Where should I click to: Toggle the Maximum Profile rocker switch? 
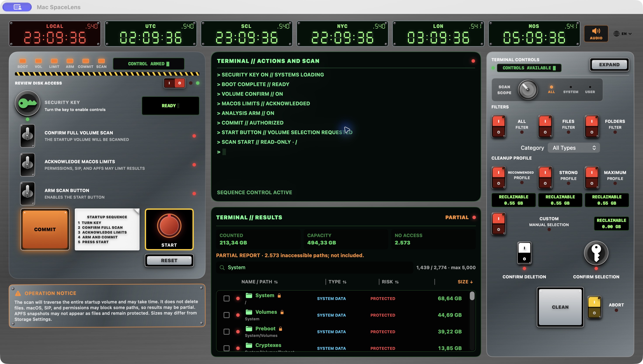tap(591, 177)
